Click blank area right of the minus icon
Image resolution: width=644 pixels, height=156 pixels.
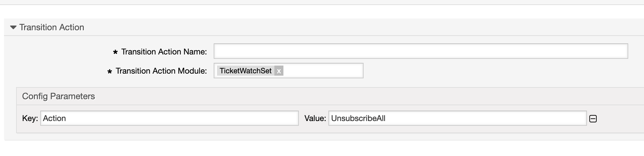(x=621, y=119)
